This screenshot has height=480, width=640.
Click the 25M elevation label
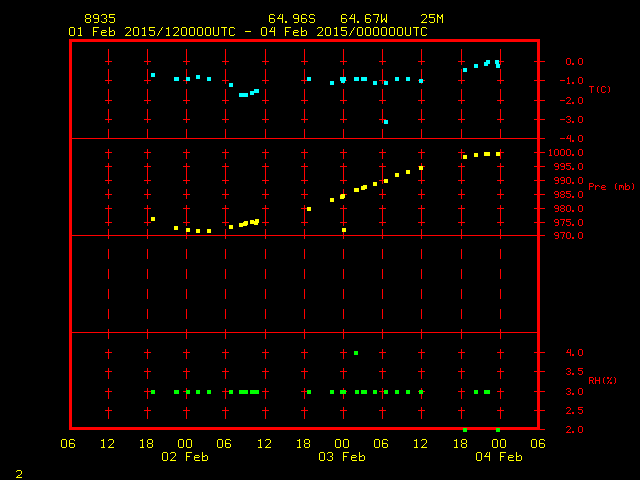[x=432, y=19]
